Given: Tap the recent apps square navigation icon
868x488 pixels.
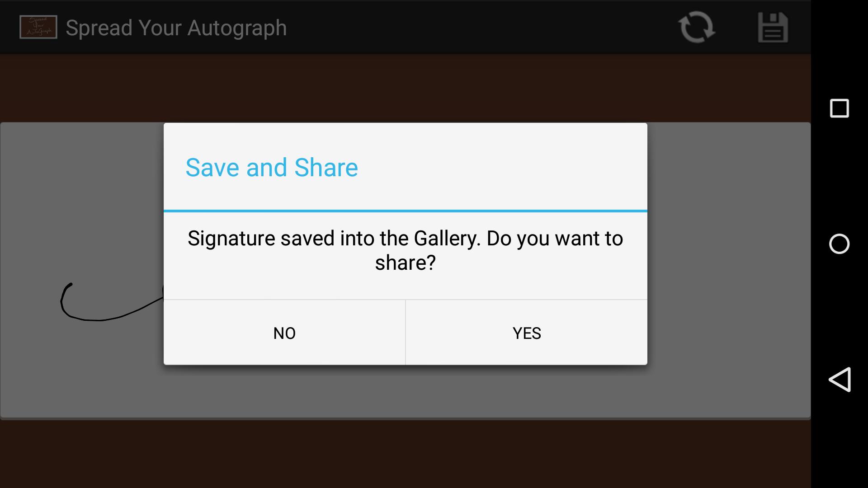Looking at the screenshot, I should 839,108.
